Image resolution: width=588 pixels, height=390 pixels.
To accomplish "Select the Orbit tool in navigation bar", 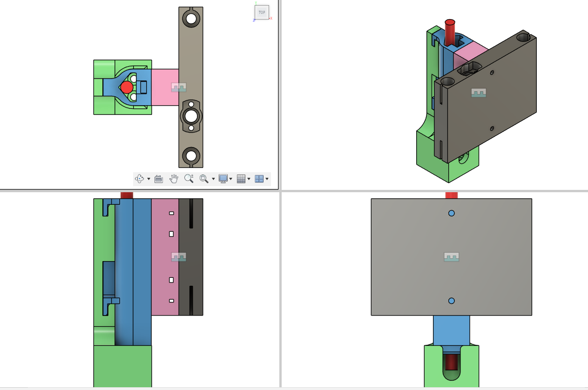I will point(140,179).
